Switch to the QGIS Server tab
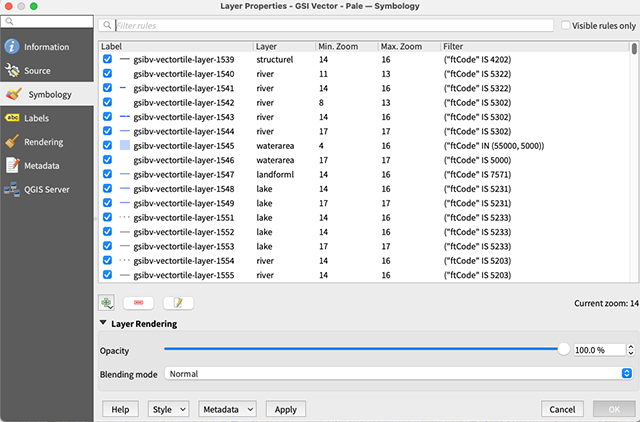This screenshot has height=422, width=640. point(47,189)
